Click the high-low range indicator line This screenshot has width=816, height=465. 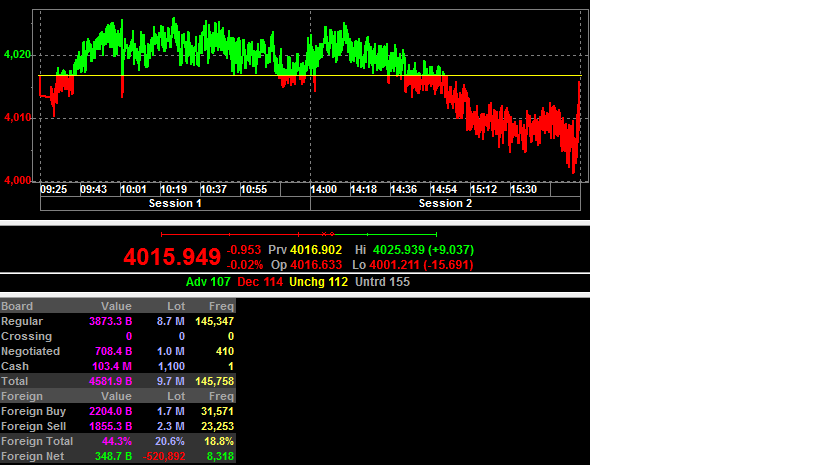(299, 234)
